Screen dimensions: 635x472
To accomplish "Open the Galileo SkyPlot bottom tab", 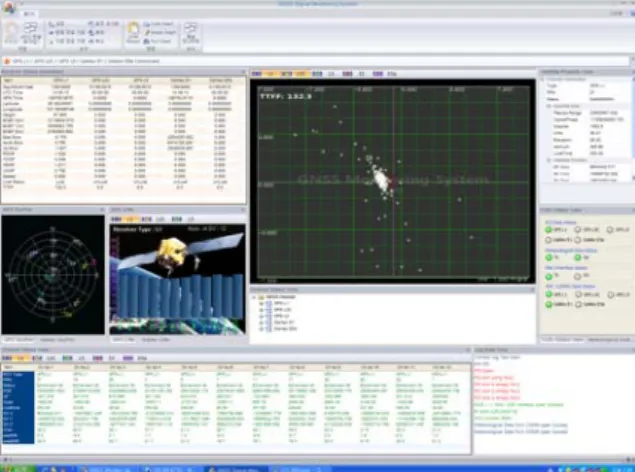I will 57,340.
